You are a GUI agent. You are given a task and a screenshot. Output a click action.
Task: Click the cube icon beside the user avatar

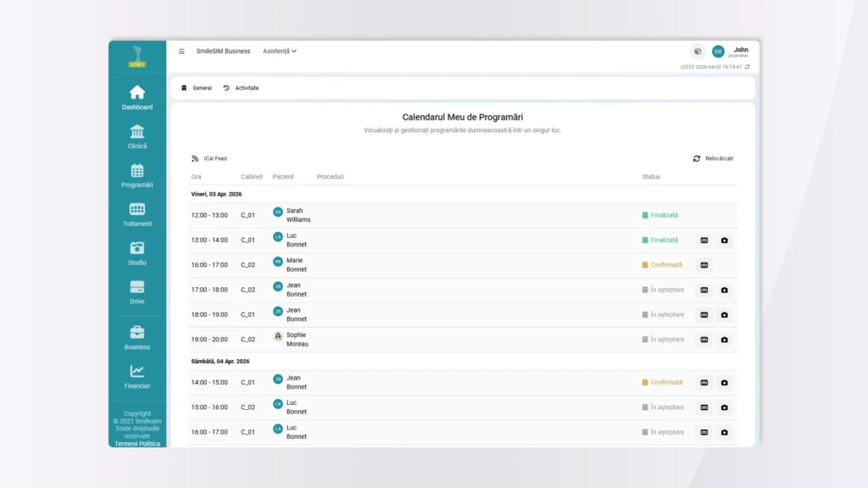tap(698, 52)
